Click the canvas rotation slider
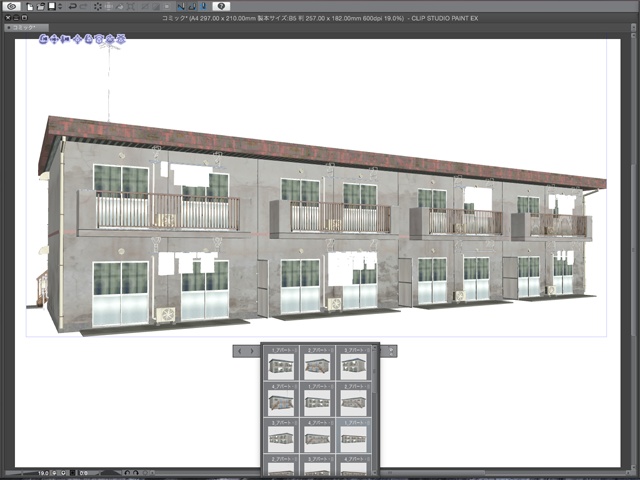The width and height of the screenshot is (640, 480). 108,473
